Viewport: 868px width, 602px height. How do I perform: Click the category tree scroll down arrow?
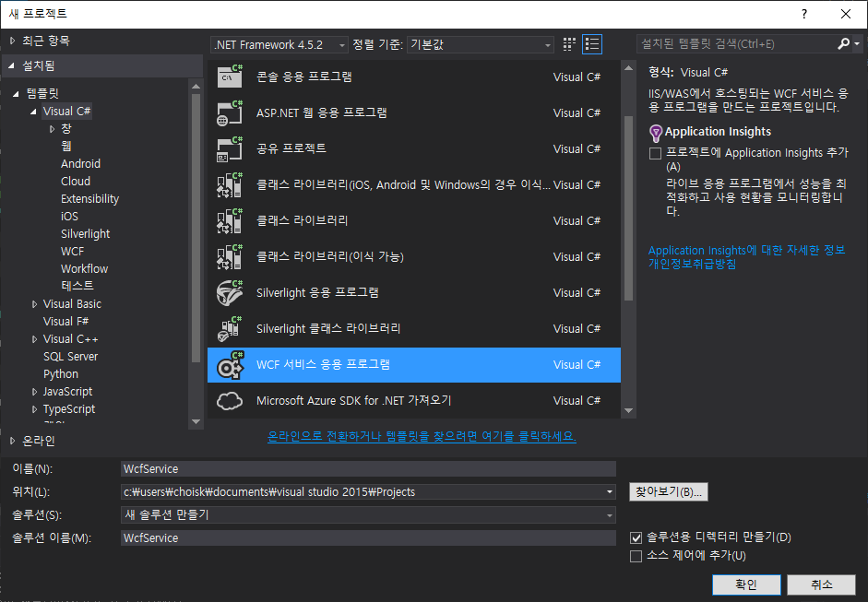(196, 421)
